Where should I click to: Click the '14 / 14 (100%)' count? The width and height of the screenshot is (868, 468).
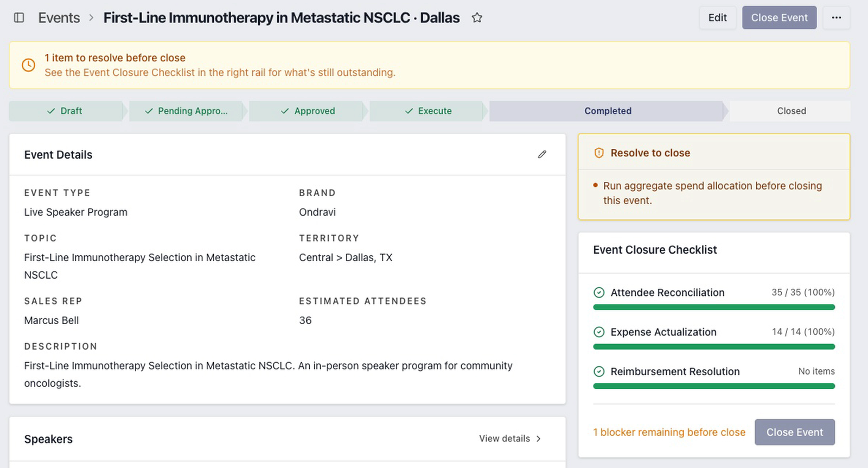pos(803,332)
